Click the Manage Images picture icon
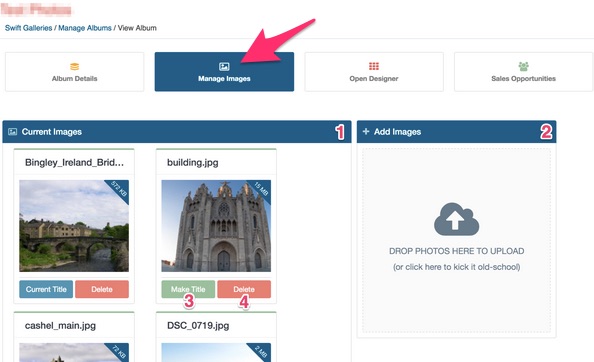 224,67
